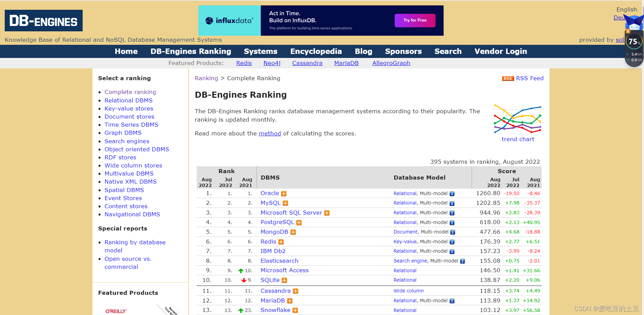Click the English language option
Image resolution: width=644 pixels, height=315 pixels.
(626, 9)
